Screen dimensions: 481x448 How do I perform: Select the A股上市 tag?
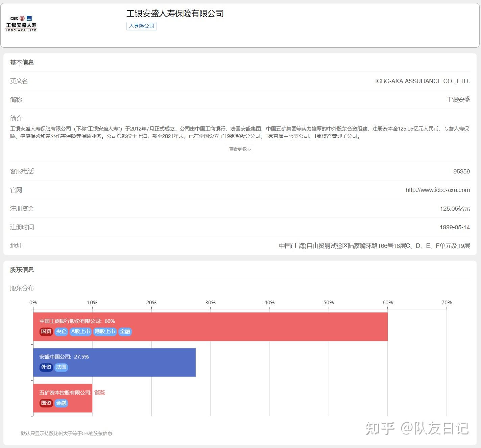tap(80, 332)
